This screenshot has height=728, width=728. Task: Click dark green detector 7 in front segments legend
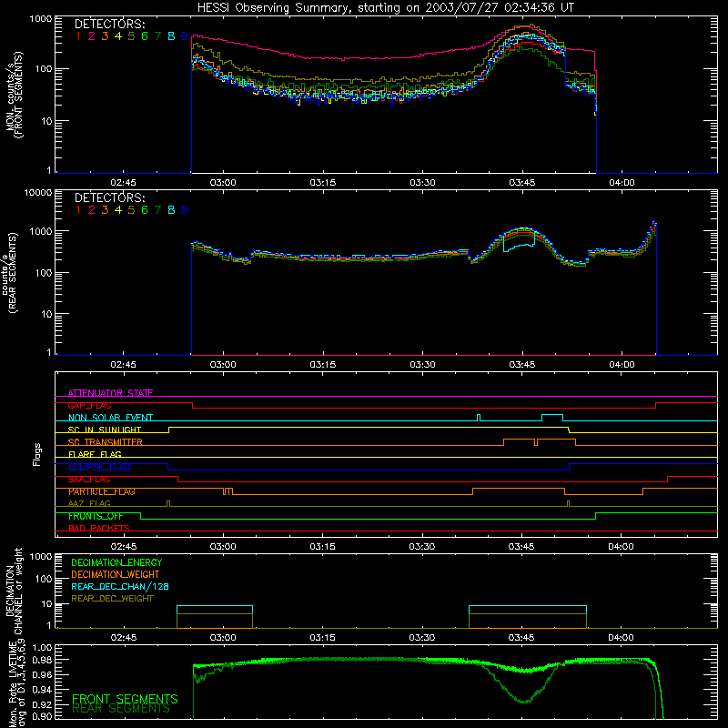pos(157,36)
